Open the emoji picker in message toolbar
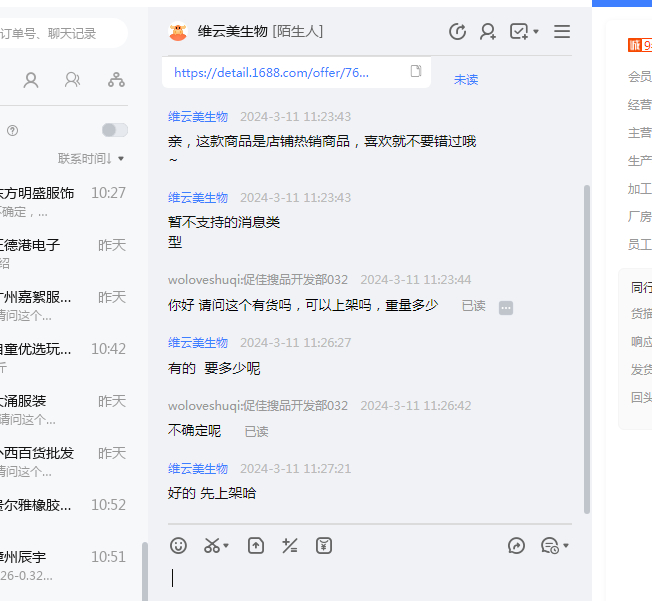This screenshot has height=601, width=652. (179, 545)
